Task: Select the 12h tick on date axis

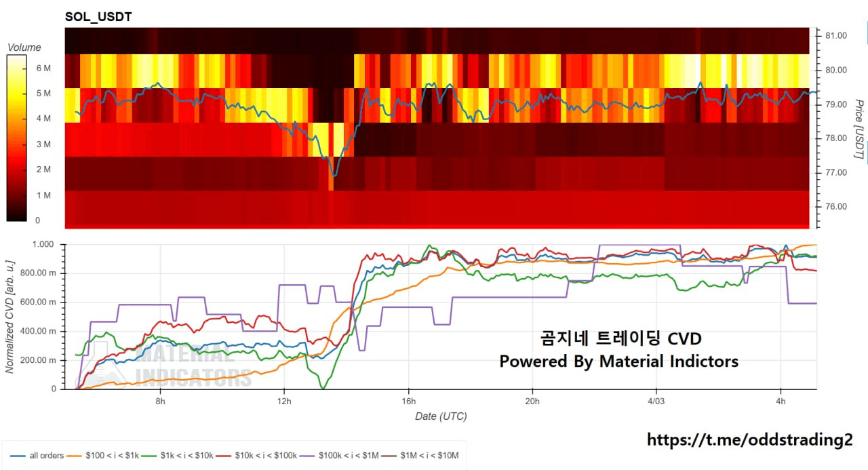Action: pos(284,401)
